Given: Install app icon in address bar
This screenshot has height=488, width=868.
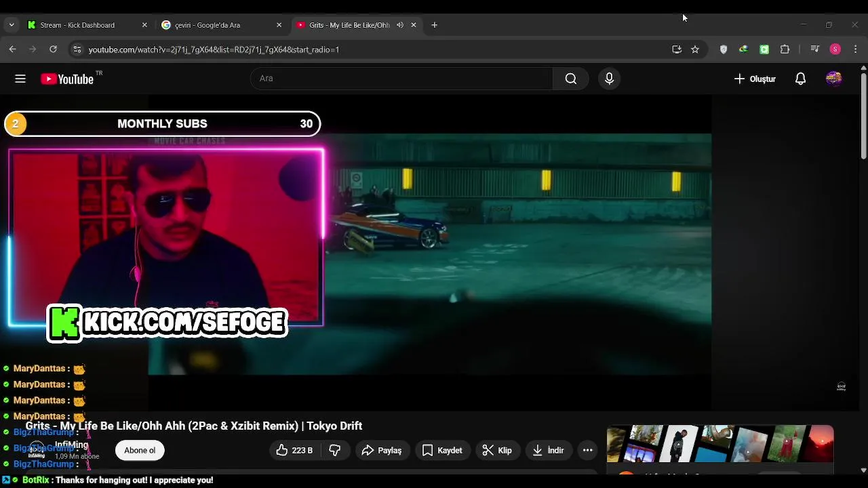Looking at the screenshot, I should coord(677,49).
